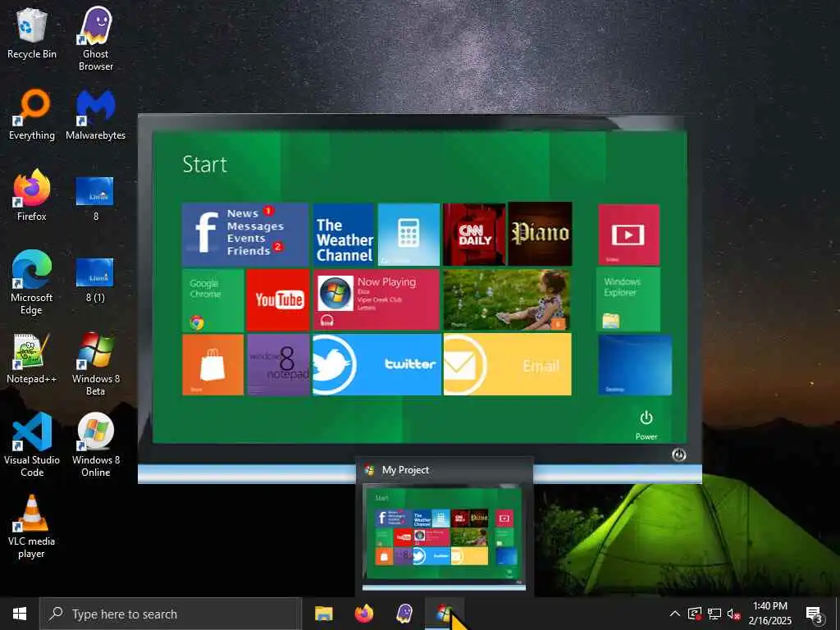Open the Now Playing music tile
This screenshot has height=630, width=840.
[376, 300]
